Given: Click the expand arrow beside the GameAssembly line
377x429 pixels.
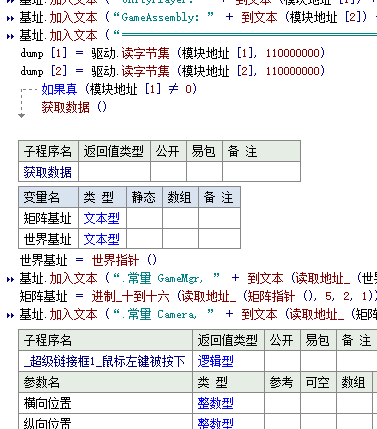Looking at the screenshot, I should 10,18.
